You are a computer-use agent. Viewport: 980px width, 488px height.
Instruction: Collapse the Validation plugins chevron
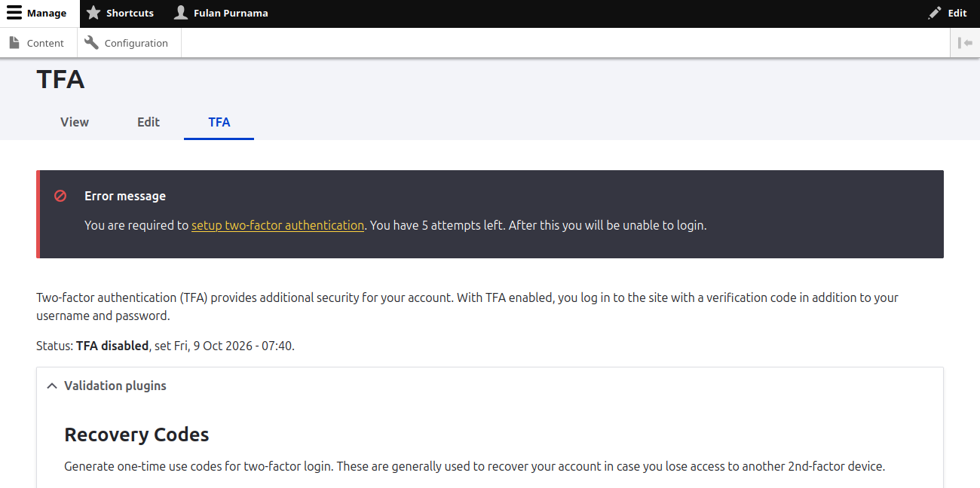[52, 386]
